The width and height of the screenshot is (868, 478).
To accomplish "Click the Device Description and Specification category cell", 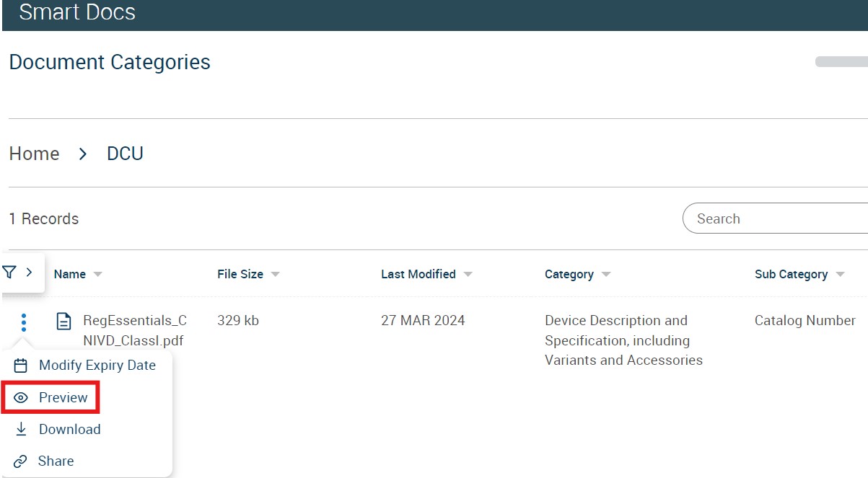I will pos(623,340).
